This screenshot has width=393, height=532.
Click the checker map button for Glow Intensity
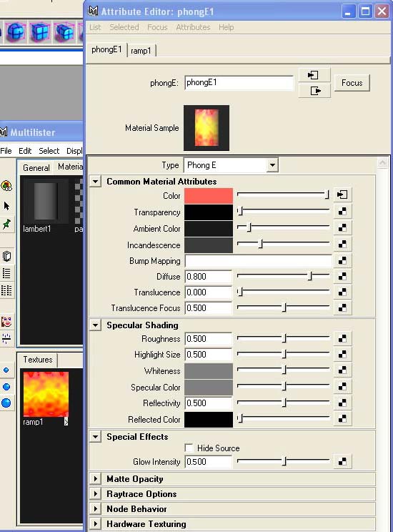coord(342,461)
